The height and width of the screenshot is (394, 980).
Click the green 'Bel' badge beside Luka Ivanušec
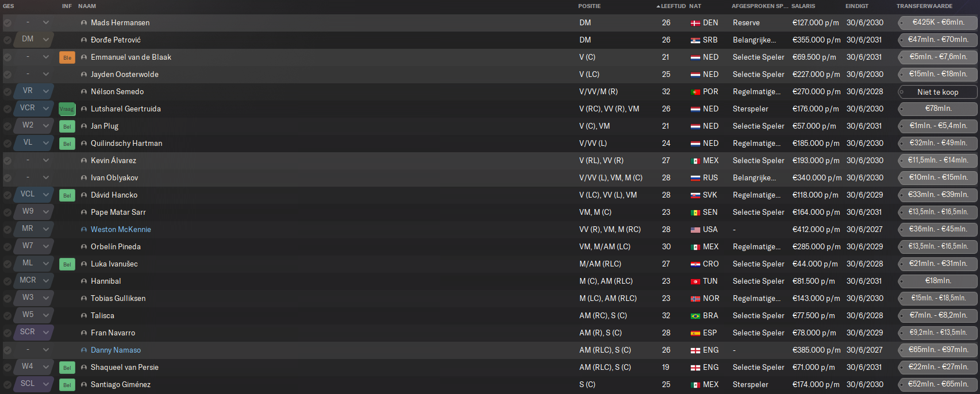point(67,264)
